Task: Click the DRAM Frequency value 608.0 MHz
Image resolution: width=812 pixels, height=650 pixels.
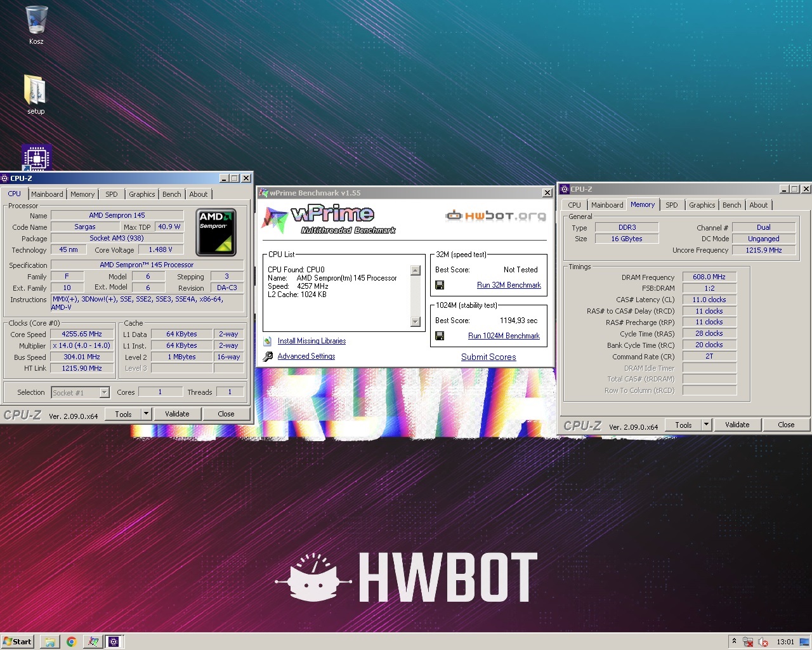Action: coord(709,277)
